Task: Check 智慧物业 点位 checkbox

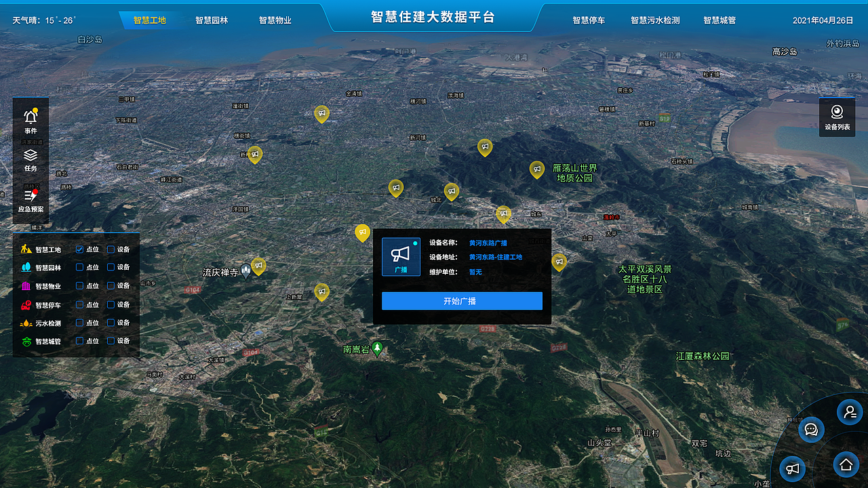Action: [79, 286]
